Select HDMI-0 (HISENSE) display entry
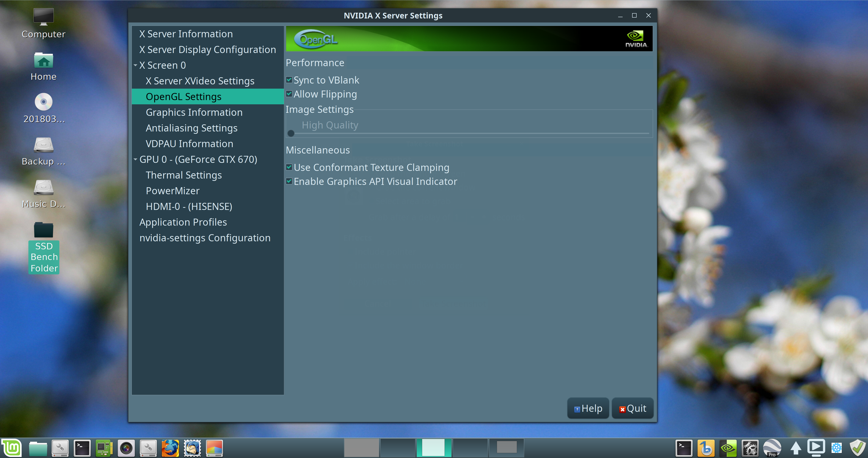This screenshot has width=868, height=458. click(x=189, y=206)
